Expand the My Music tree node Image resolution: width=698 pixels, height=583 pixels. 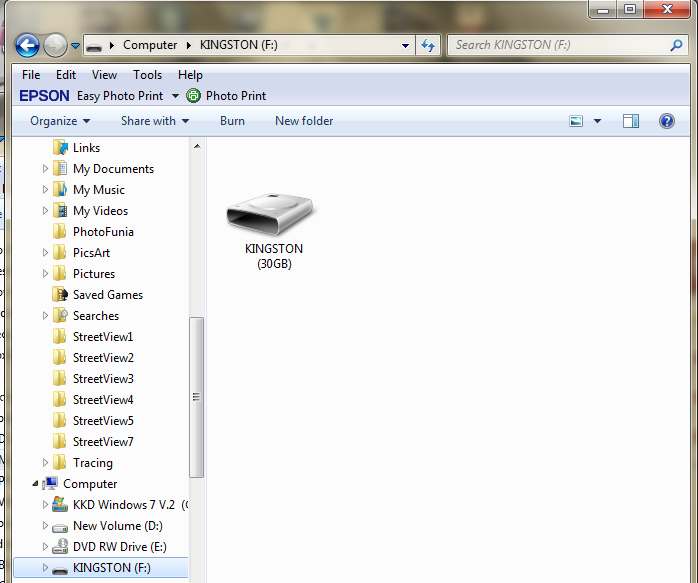tap(45, 190)
